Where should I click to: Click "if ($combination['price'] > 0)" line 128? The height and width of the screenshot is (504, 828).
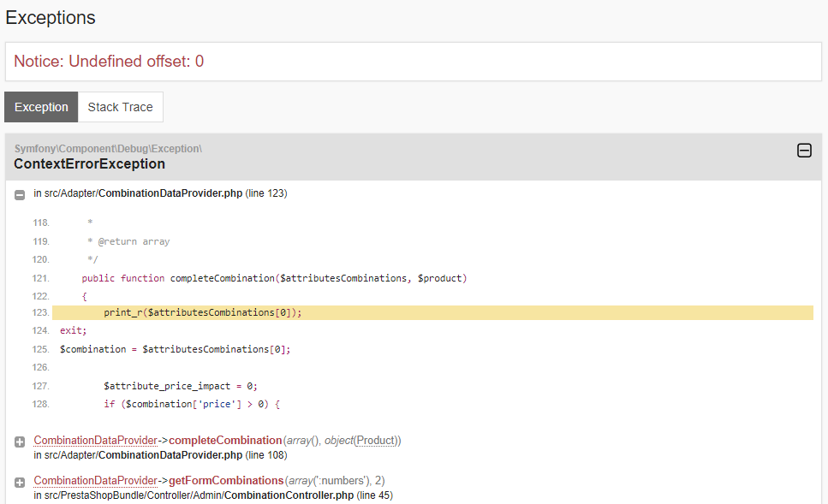(x=192, y=404)
